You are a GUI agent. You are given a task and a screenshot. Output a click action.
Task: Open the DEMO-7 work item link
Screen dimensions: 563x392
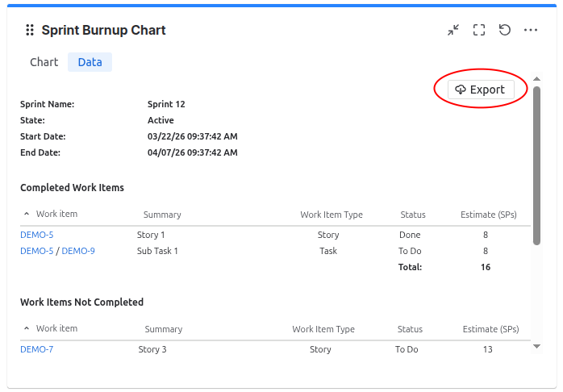click(36, 349)
